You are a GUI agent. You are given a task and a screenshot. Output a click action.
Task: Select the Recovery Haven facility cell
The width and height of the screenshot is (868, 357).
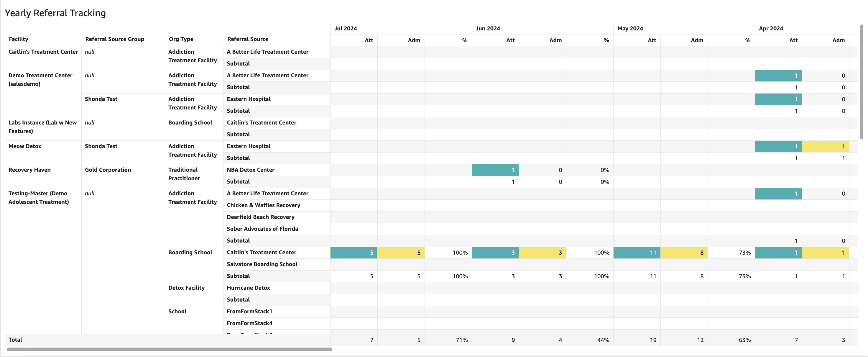30,170
